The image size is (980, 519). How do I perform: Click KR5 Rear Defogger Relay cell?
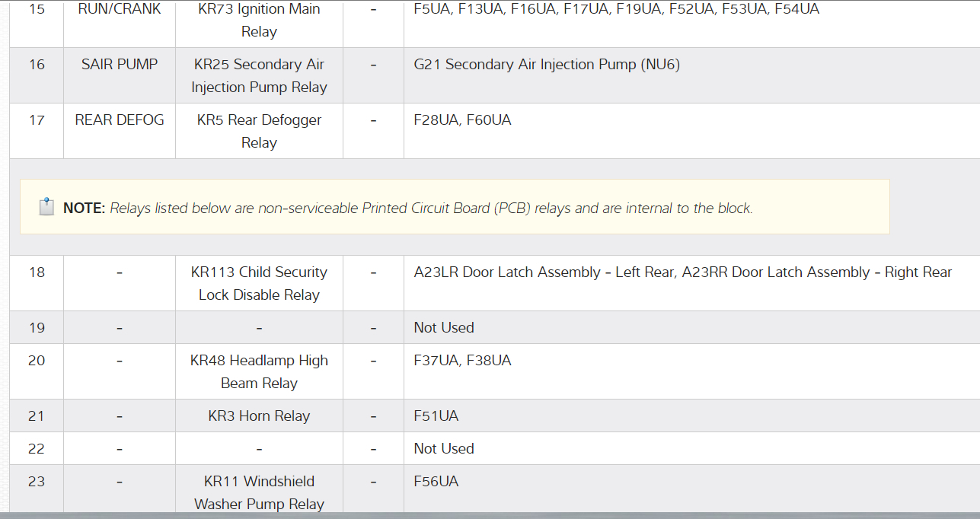coord(259,131)
